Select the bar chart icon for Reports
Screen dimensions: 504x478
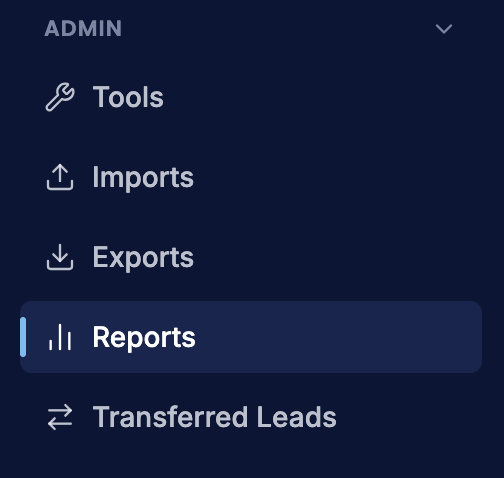pos(60,337)
